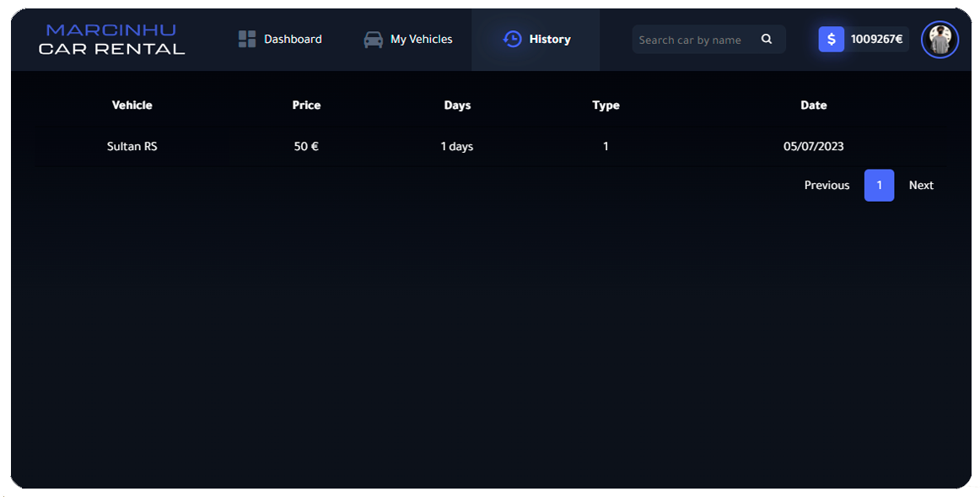Open the profile avatar picture
The image size is (980, 497).
939,39
